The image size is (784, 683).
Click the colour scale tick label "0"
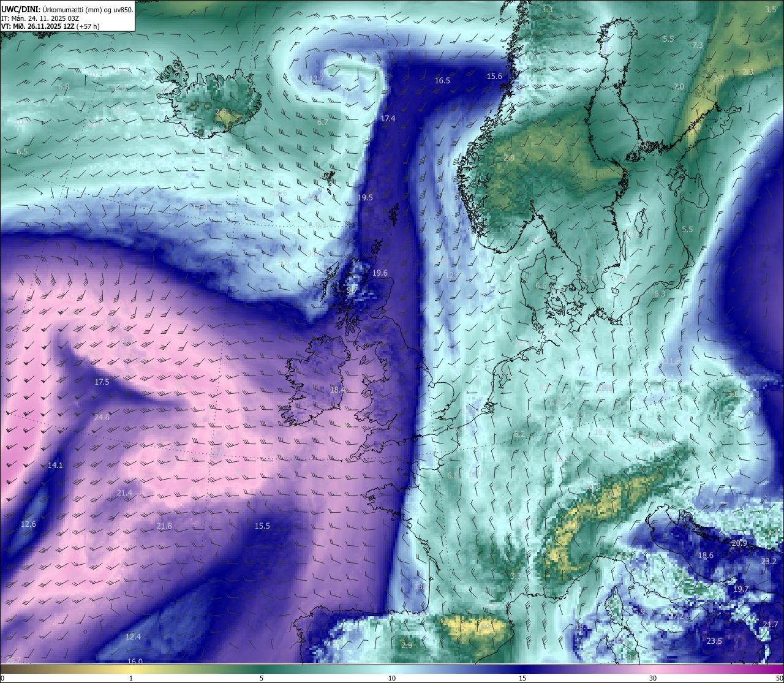[x=2, y=678]
